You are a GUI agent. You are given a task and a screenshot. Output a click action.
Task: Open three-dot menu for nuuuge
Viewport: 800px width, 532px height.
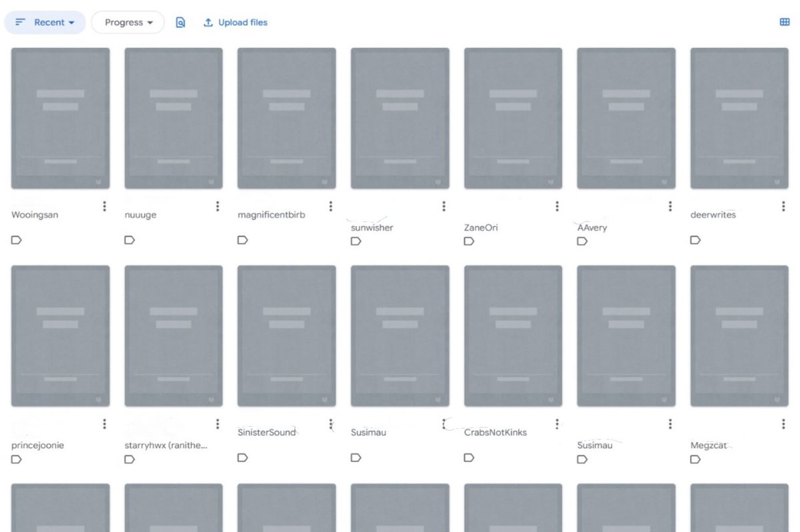point(217,207)
